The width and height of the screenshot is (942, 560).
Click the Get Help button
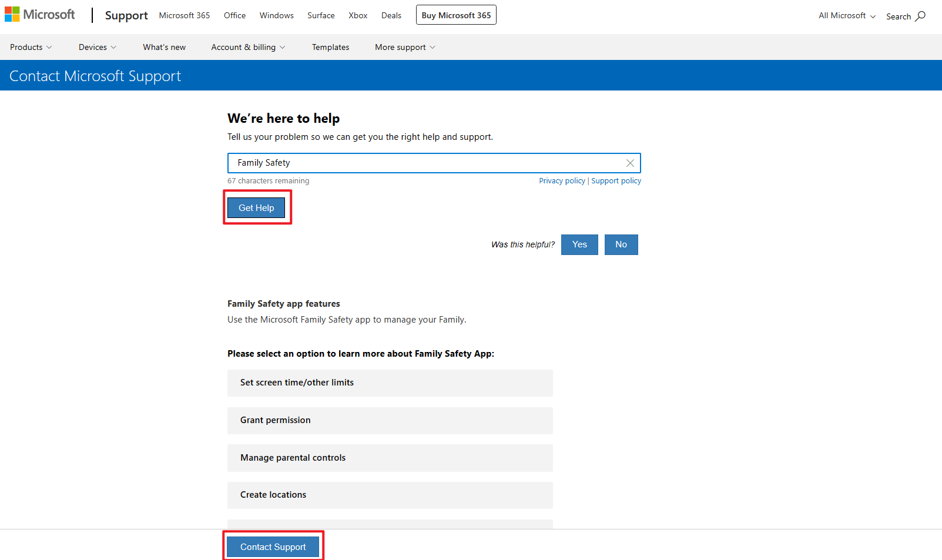pos(256,207)
